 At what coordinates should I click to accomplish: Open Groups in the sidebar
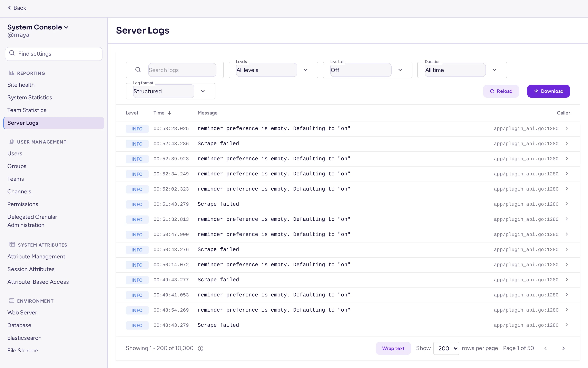point(17,166)
